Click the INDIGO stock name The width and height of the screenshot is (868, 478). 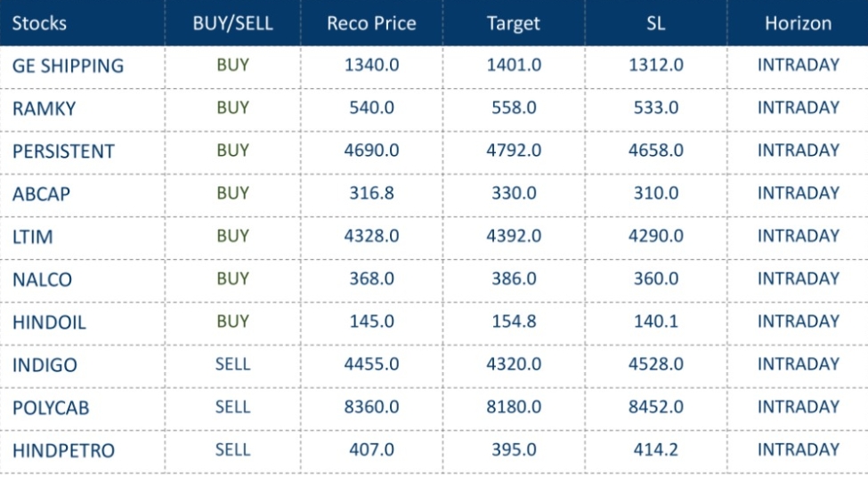click(x=45, y=365)
